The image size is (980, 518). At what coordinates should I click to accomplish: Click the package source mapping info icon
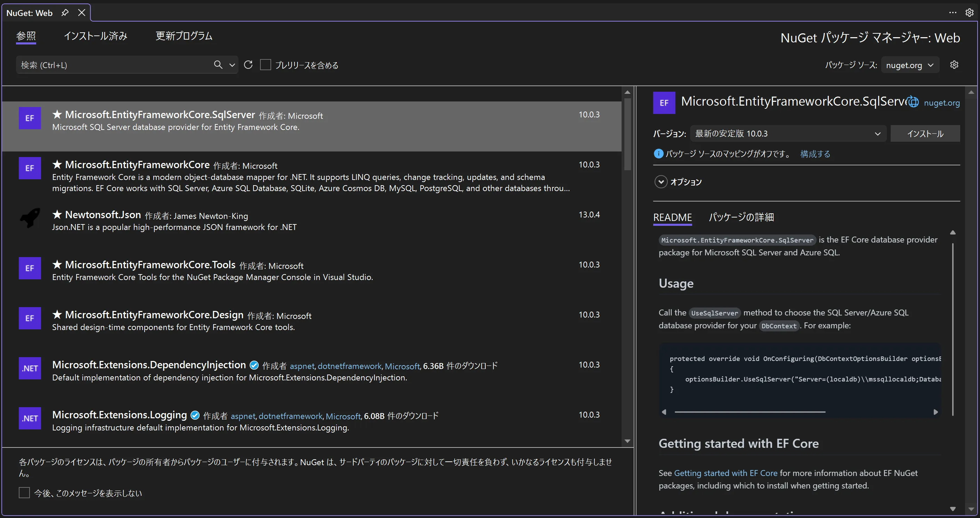pyautogui.click(x=658, y=154)
